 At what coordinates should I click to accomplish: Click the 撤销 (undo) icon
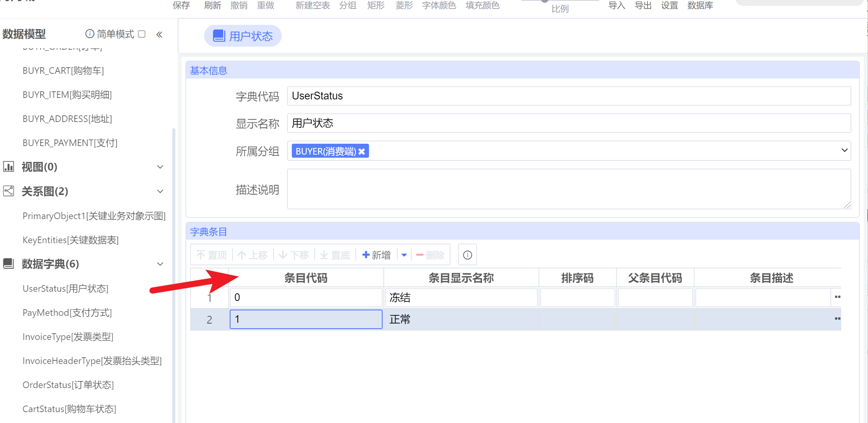pos(239,5)
